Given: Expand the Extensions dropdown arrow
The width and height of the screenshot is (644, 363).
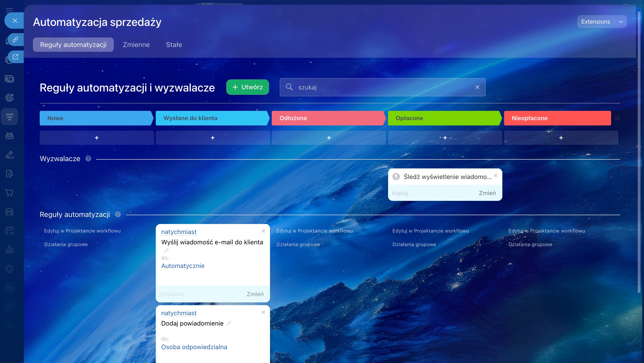Looking at the screenshot, I should pyautogui.click(x=621, y=22).
